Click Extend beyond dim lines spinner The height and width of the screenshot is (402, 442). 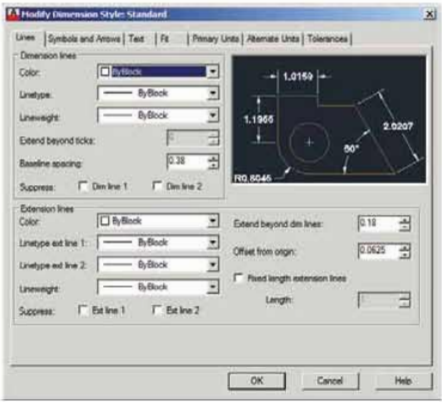[405, 223]
